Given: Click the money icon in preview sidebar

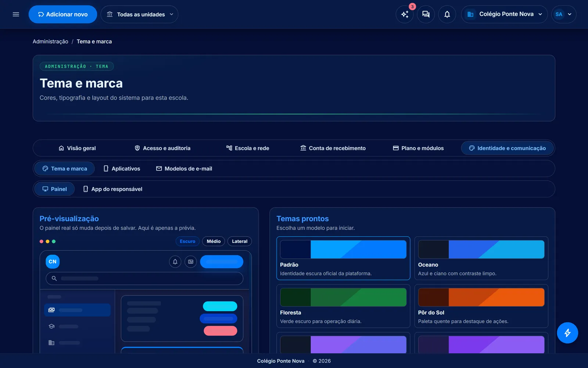Looking at the screenshot, I should pos(51,310).
